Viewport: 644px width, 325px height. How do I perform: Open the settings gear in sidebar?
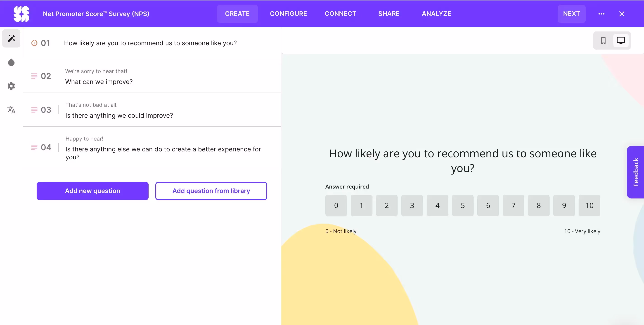[11, 86]
